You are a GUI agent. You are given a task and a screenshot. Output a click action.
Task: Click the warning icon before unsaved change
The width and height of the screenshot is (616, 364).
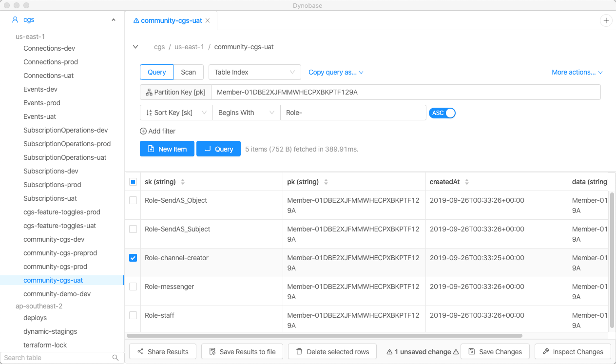pyautogui.click(x=389, y=352)
